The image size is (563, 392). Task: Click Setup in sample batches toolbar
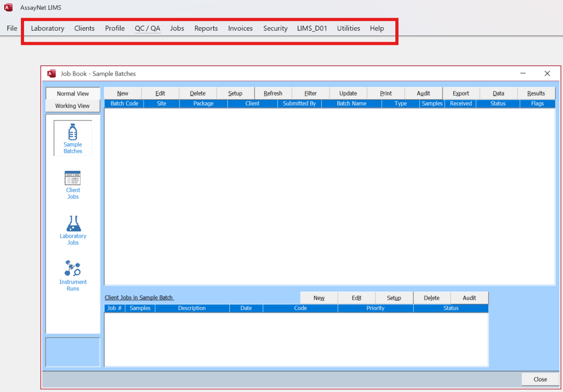(x=235, y=93)
